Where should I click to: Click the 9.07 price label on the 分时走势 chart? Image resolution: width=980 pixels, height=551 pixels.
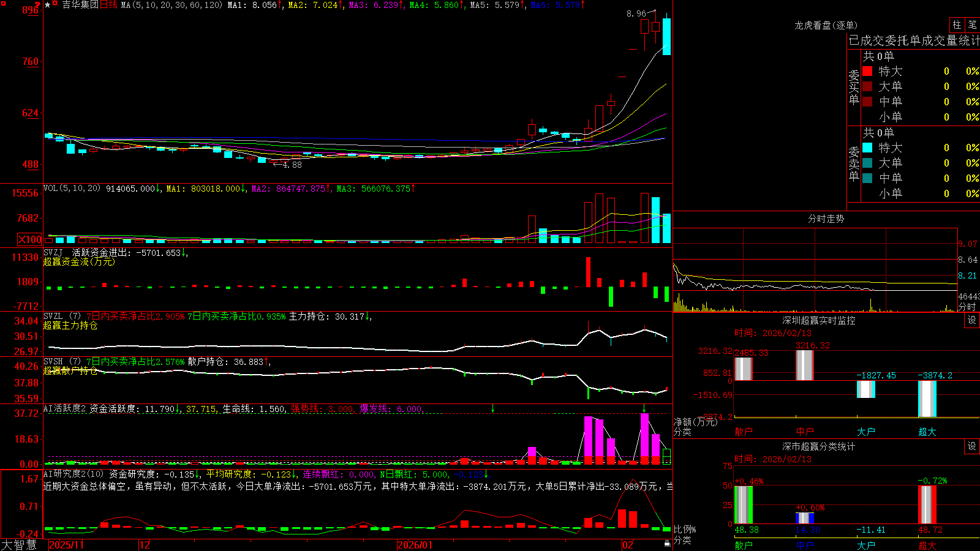pyautogui.click(x=968, y=244)
